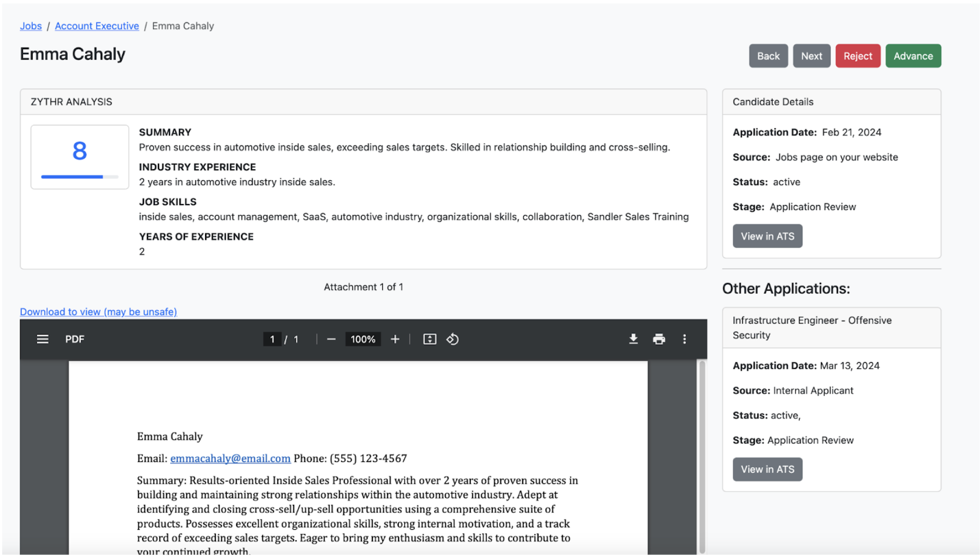Go to the Jobs breadcrumb link
This screenshot has height=556, width=980.
tap(31, 26)
